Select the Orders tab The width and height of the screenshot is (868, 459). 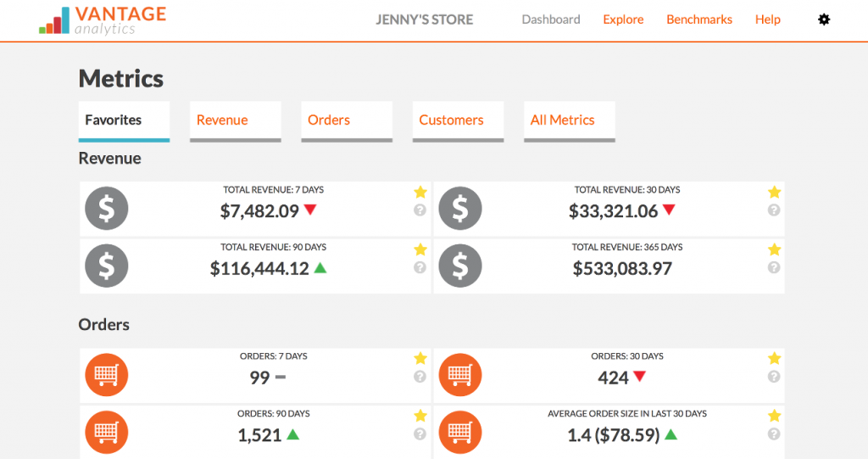(x=329, y=120)
